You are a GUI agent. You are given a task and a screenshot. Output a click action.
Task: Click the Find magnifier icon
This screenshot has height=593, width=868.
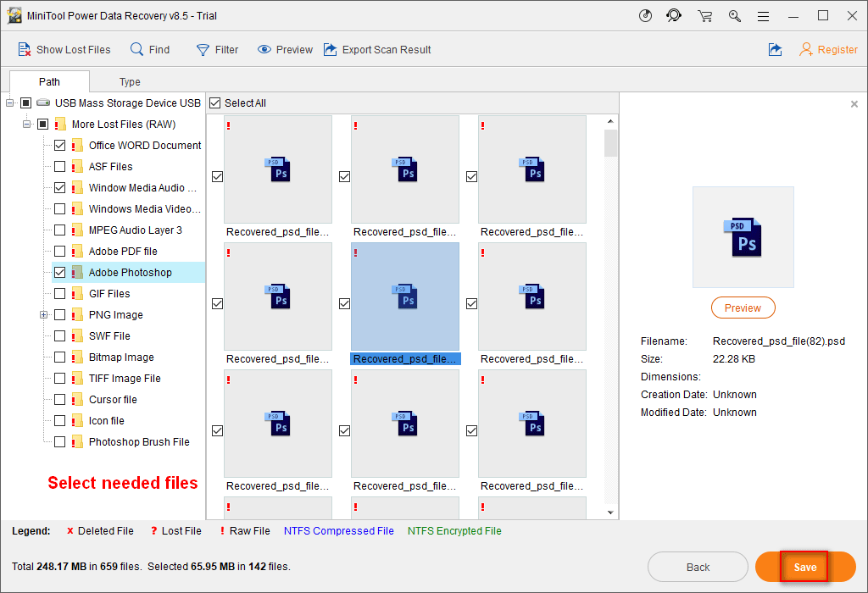pos(136,49)
